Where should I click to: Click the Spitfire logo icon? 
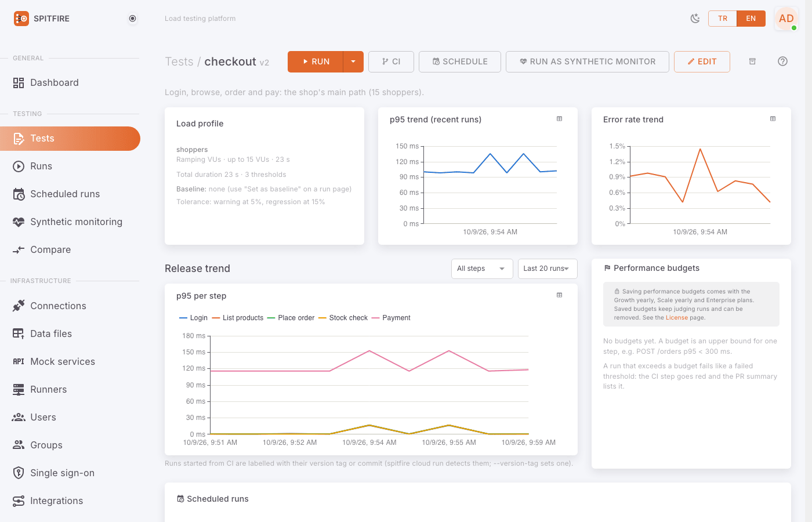[21, 19]
